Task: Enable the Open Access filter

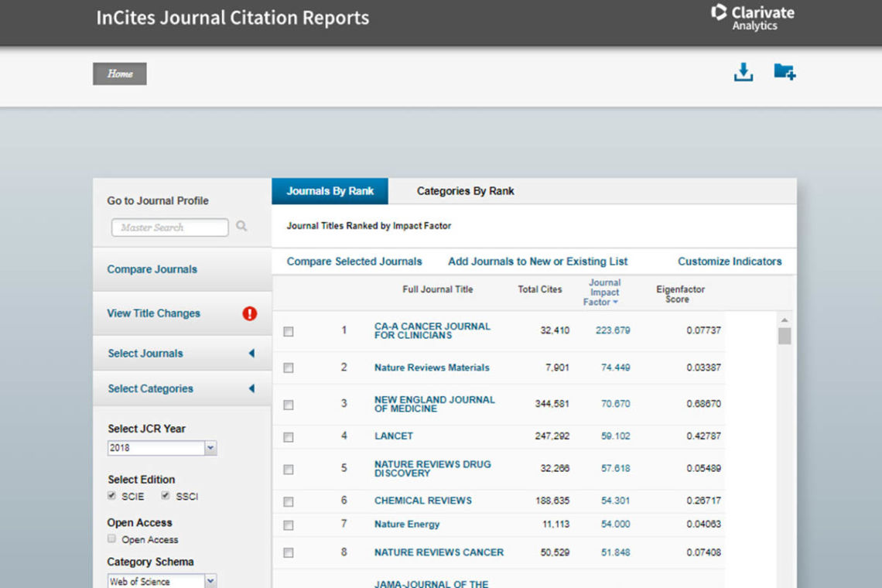Action: click(111, 539)
